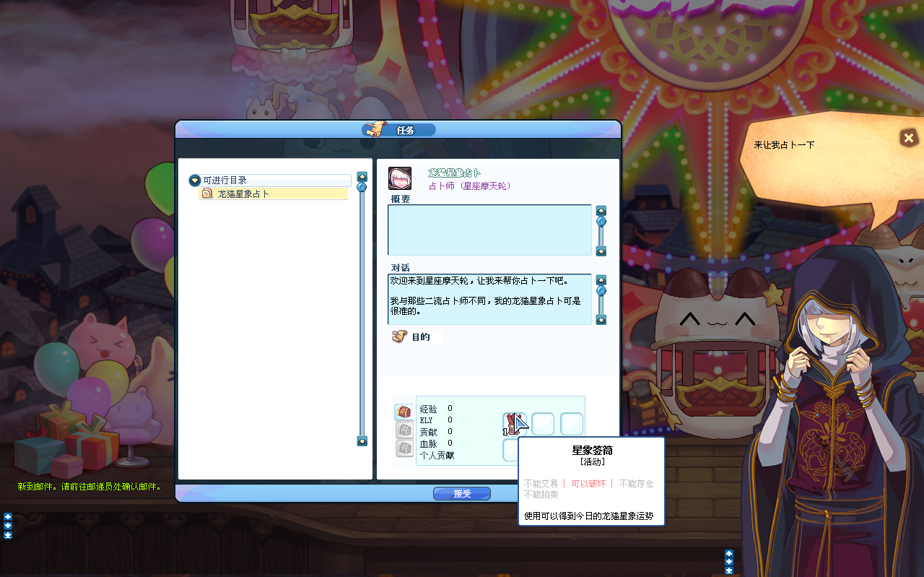The width and height of the screenshot is (924, 577).
Task: Click the 个人贡献 reward label
Action: (x=437, y=456)
